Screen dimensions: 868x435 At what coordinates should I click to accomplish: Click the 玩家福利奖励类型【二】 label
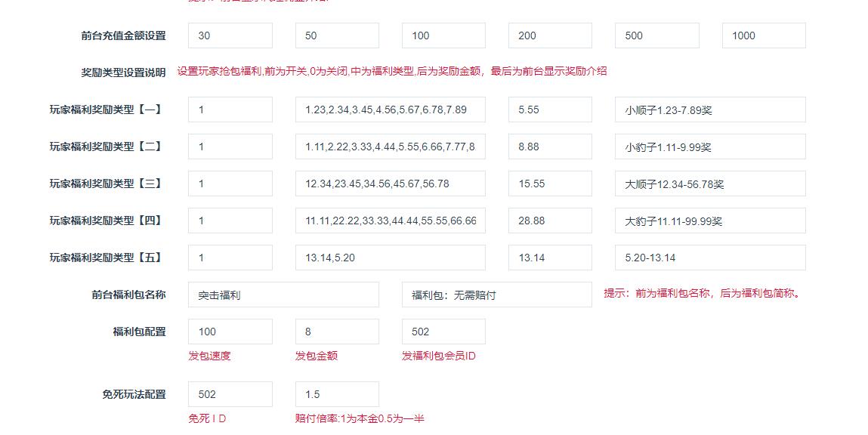(x=107, y=147)
